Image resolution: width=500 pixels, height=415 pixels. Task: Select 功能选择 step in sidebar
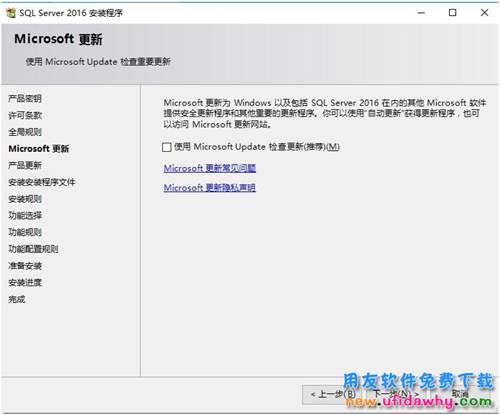click(25, 216)
